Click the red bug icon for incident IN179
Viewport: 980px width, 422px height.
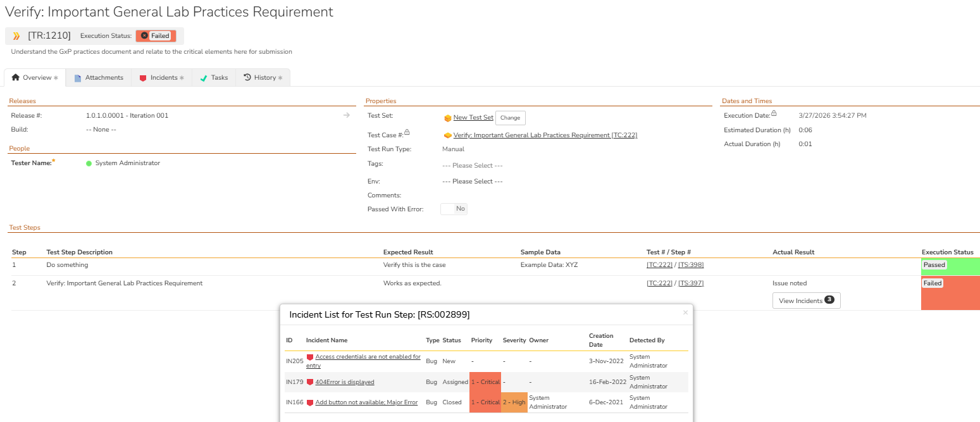pyautogui.click(x=310, y=382)
